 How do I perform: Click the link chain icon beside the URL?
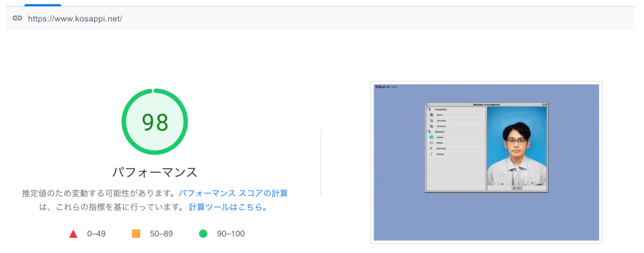(x=17, y=18)
